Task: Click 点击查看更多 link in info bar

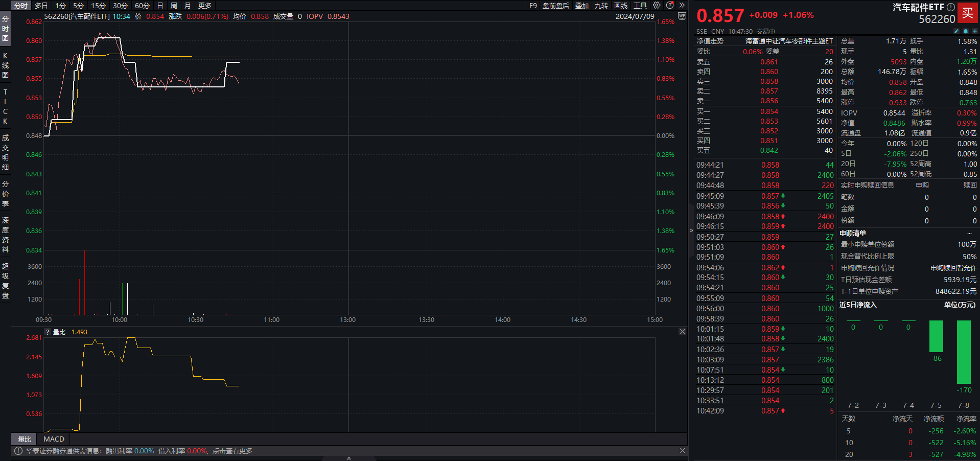Action: [232, 451]
